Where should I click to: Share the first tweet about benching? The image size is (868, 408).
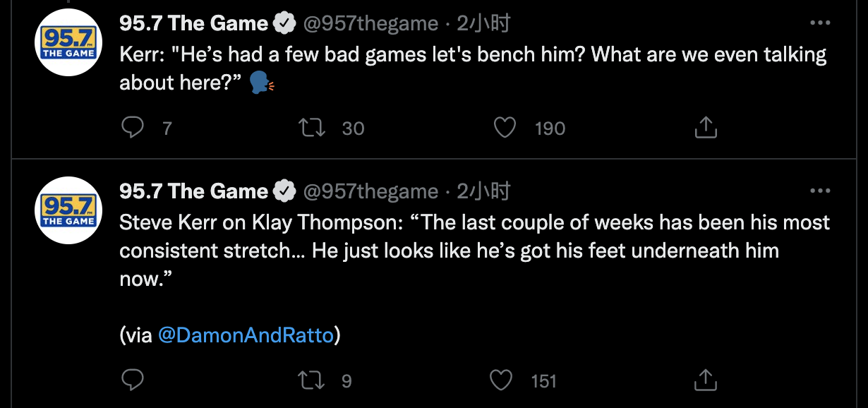(706, 128)
